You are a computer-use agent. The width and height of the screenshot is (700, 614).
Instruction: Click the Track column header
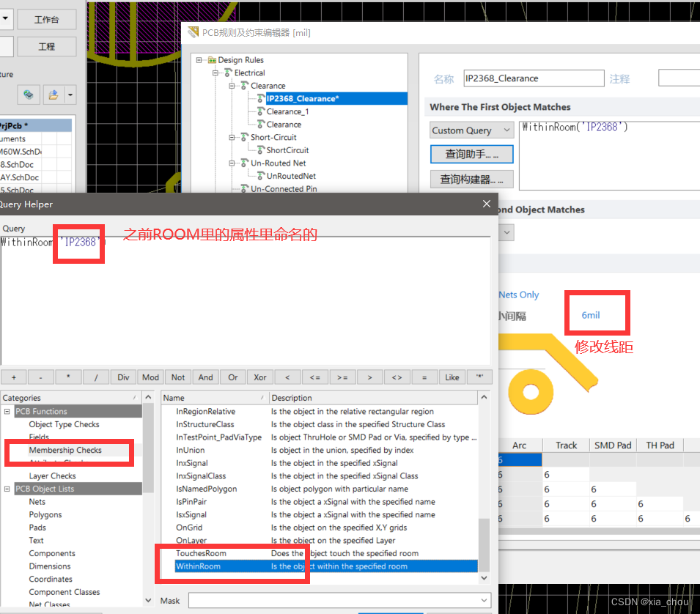(566, 445)
